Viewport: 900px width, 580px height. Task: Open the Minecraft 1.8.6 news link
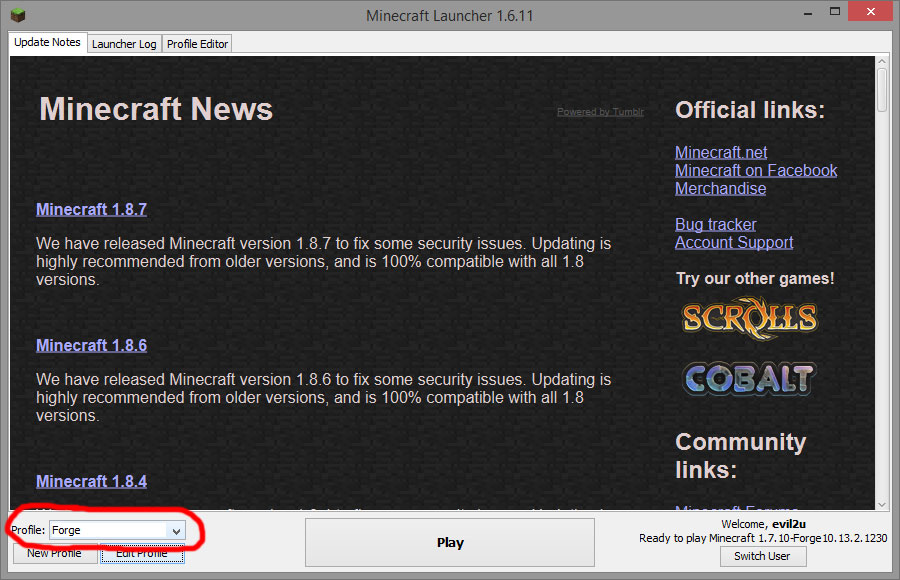[91, 346]
